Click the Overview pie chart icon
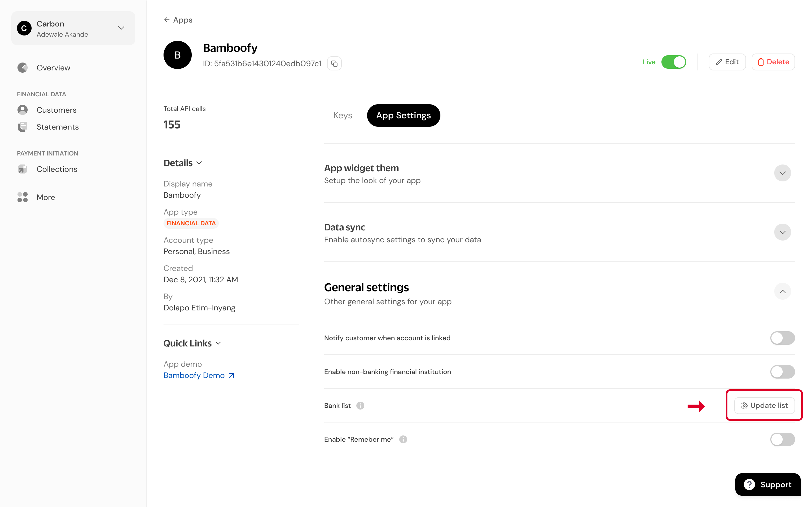The image size is (812, 507). 23,68
